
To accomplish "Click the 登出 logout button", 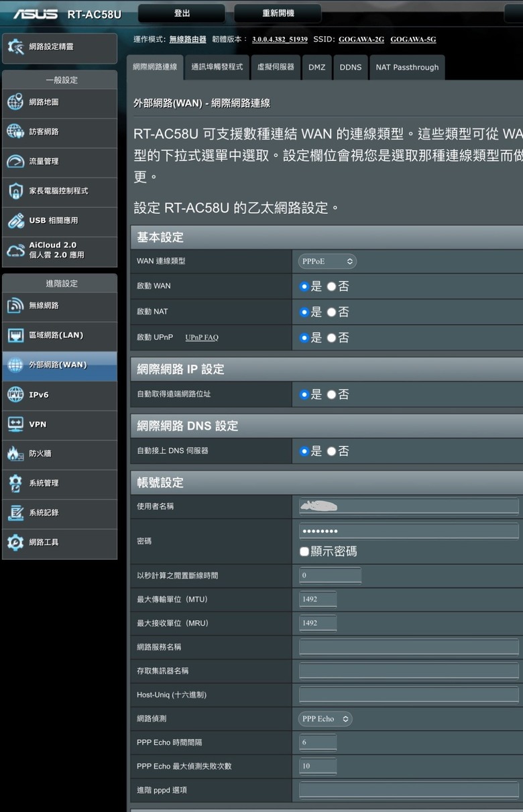I will pos(182,13).
